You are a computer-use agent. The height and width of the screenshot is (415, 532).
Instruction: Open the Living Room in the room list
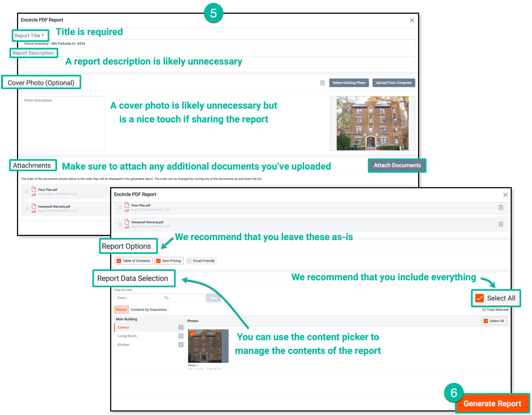click(127, 336)
